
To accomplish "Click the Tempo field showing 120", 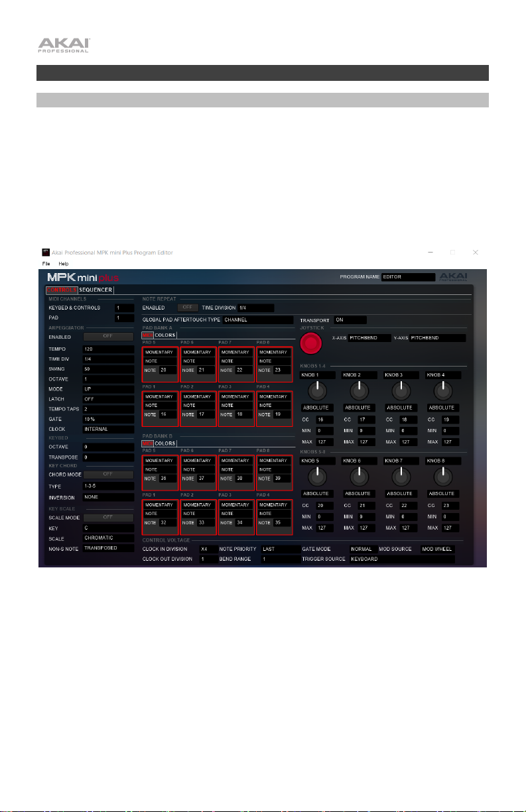I will click(x=109, y=348).
